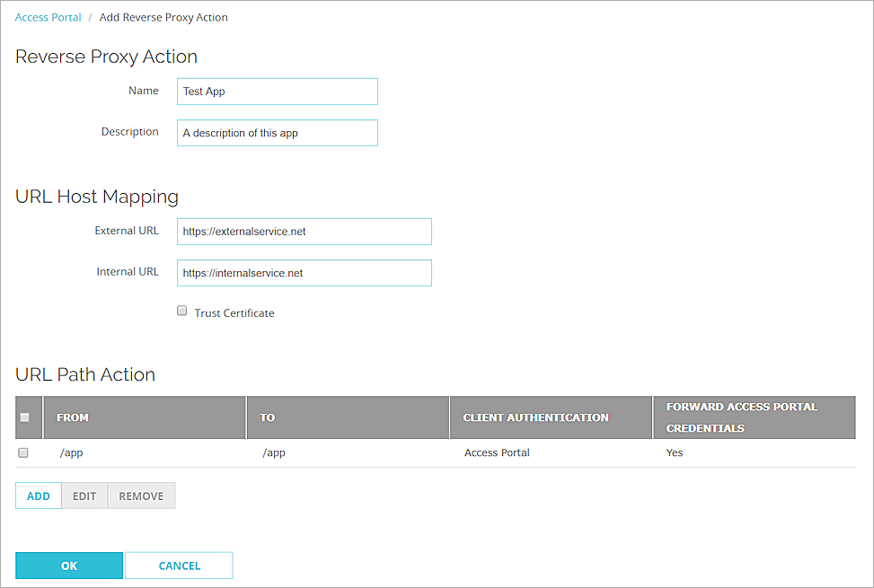Image resolution: width=874 pixels, height=588 pixels.
Task: Select the /app value under FROM
Action: pos(71,452)
